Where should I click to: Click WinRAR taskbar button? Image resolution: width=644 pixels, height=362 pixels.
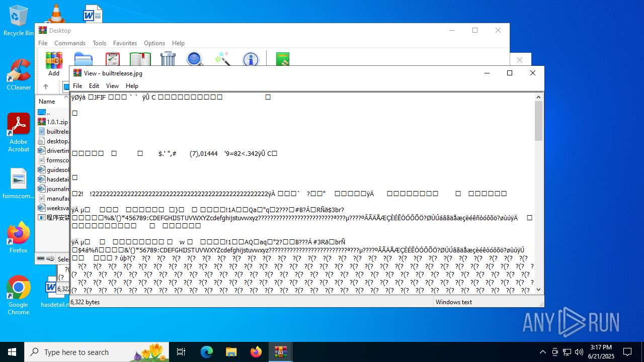(280, 352)
